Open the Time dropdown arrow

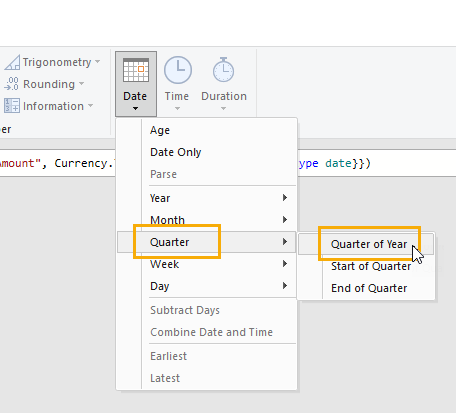[177, 108]
